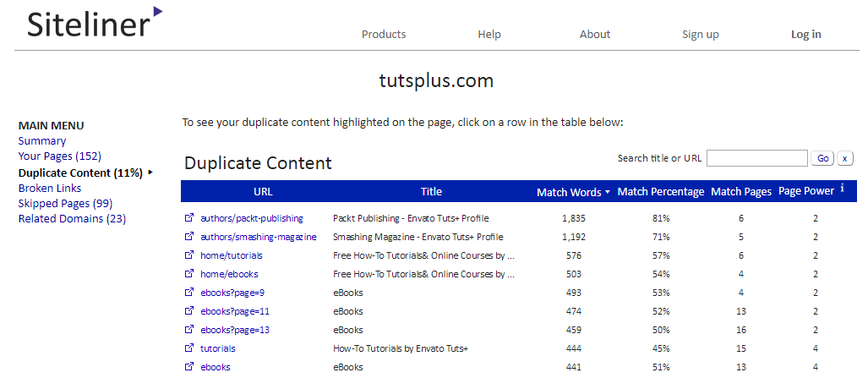Click 'How-To Tutorials by Envato Tuts+' title
This screenshot has width=868, height=378.
click(x=401, y=348)
